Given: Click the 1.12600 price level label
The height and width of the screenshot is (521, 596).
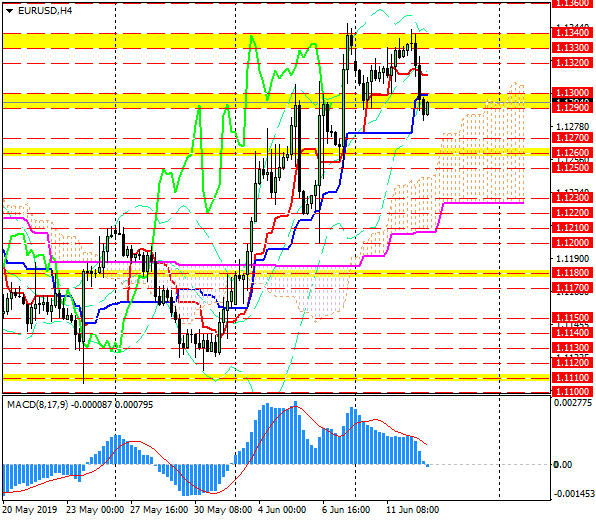Looking at the screenshot, I should (572, 153).
